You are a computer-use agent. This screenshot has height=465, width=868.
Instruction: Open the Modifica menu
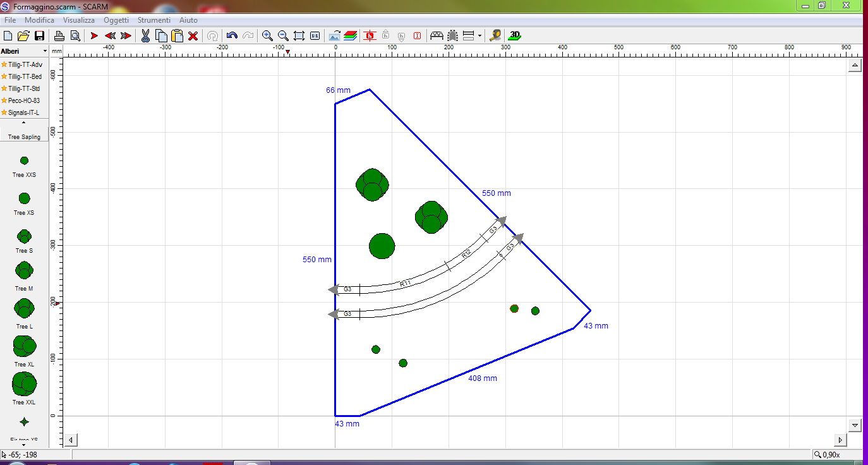pos(39,20)
